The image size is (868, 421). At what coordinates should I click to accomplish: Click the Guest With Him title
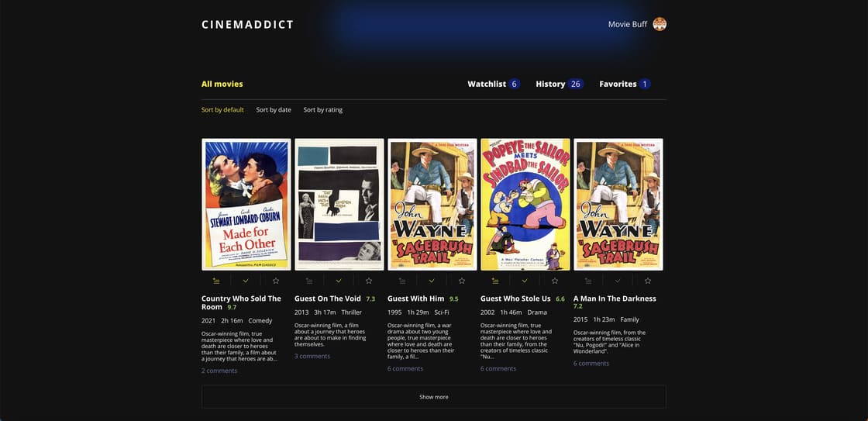coord(415,298)
